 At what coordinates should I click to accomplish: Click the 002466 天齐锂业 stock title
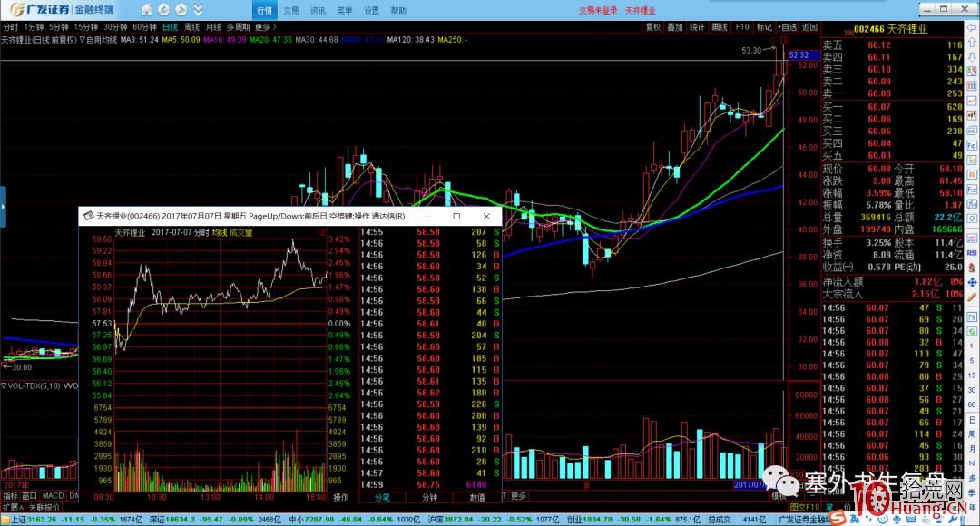click(x=891, y=29)
